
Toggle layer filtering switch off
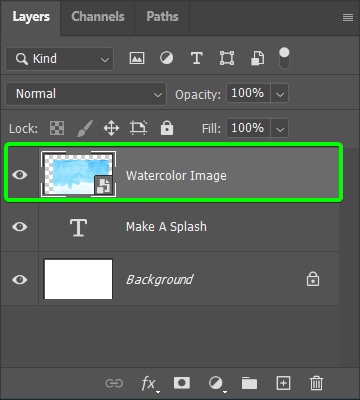point(284,58)
